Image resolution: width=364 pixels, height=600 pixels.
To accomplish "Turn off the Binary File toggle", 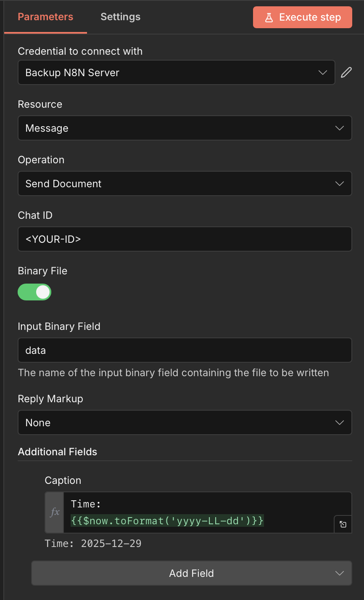I will pyautogui.click(x=34, y=292).
